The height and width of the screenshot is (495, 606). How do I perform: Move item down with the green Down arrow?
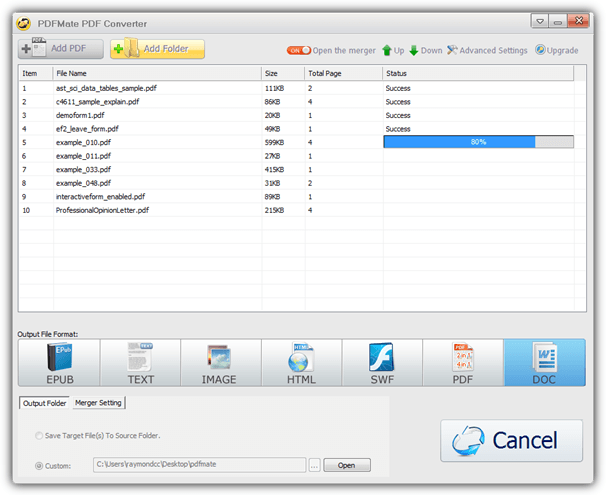coord(414,50)
